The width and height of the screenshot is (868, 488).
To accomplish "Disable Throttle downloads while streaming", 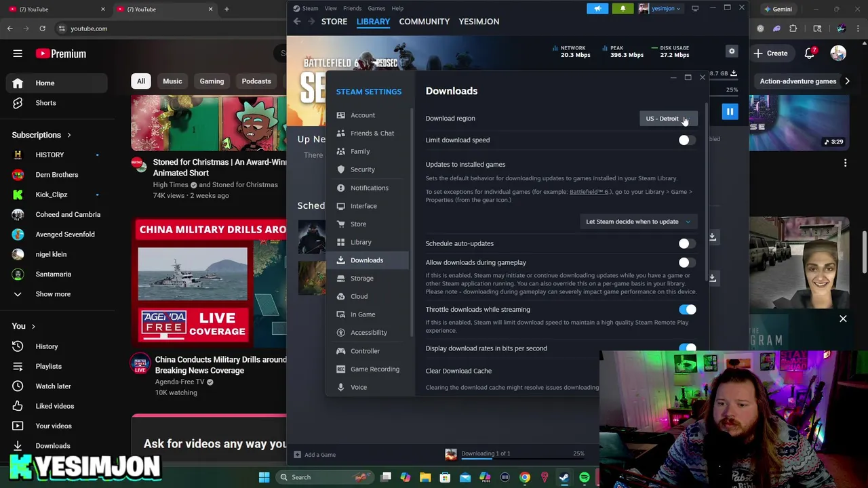I will point(687,310).
